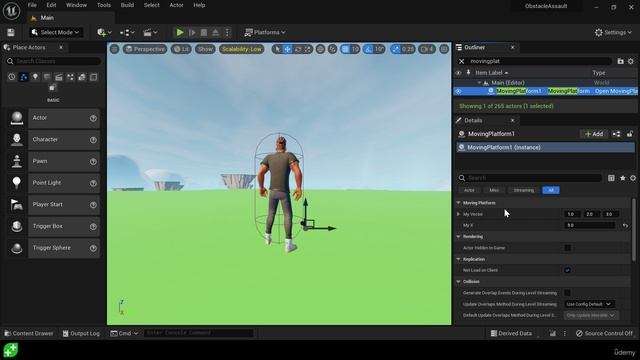This screenshot has height=360, width=640.
Task: Click the Search Classes field in Place Actors
Action: click(53, 61)
